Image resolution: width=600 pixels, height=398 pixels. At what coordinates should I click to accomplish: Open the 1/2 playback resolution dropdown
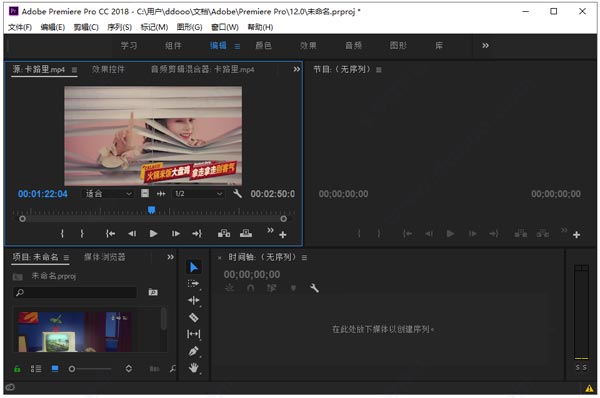coord(198,194)
